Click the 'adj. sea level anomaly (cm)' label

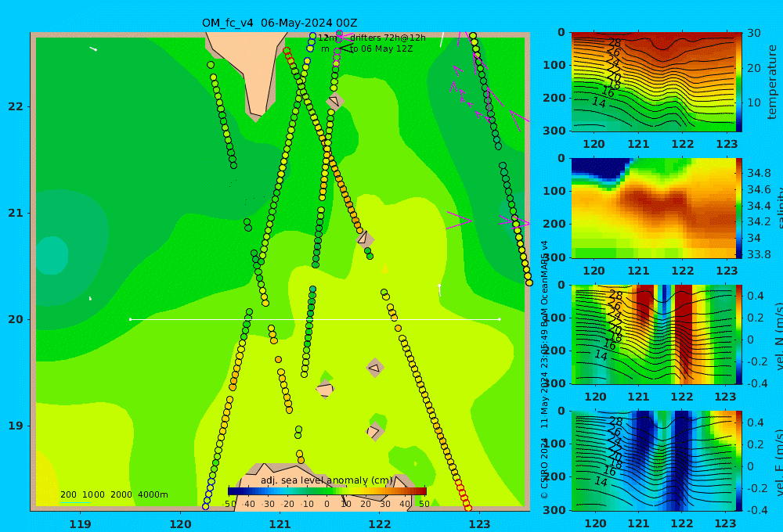[x=327, y=480]
